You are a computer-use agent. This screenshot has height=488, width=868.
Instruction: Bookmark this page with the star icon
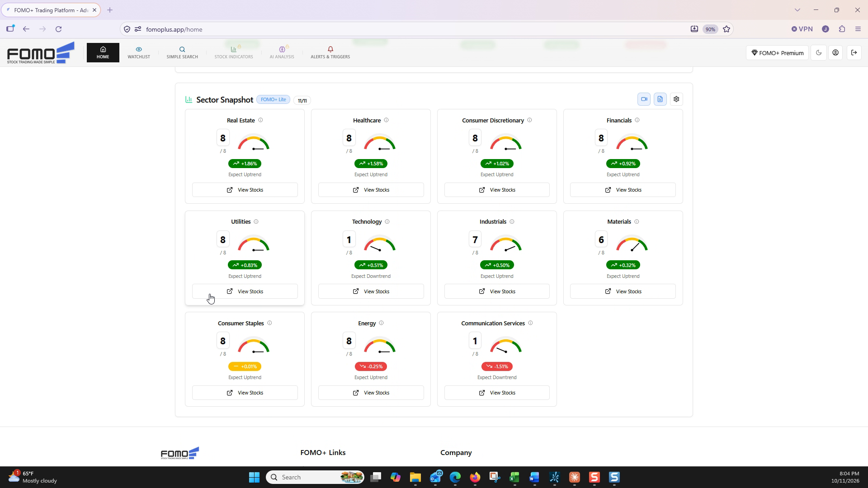(x=726, y=29)
